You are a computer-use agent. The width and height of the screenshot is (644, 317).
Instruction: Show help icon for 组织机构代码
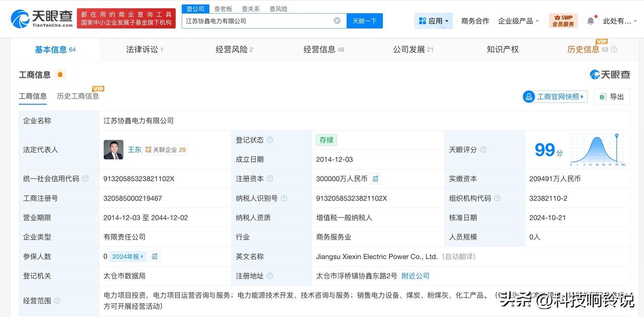click(497, 198)
